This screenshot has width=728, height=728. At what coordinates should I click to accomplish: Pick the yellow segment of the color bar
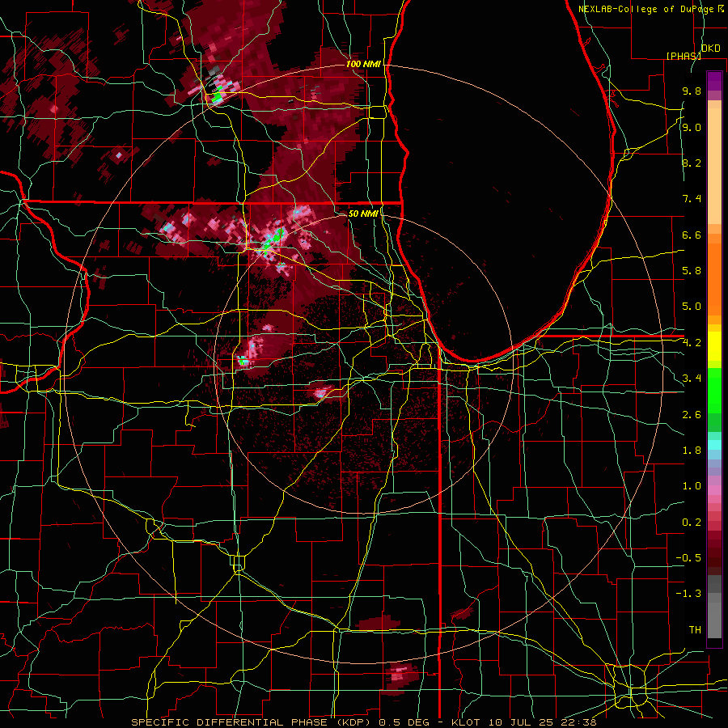click(x=714, y=346)
